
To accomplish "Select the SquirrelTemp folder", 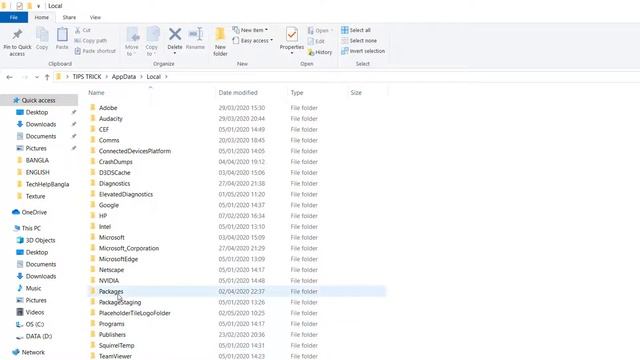I will (x=116, y=345).
